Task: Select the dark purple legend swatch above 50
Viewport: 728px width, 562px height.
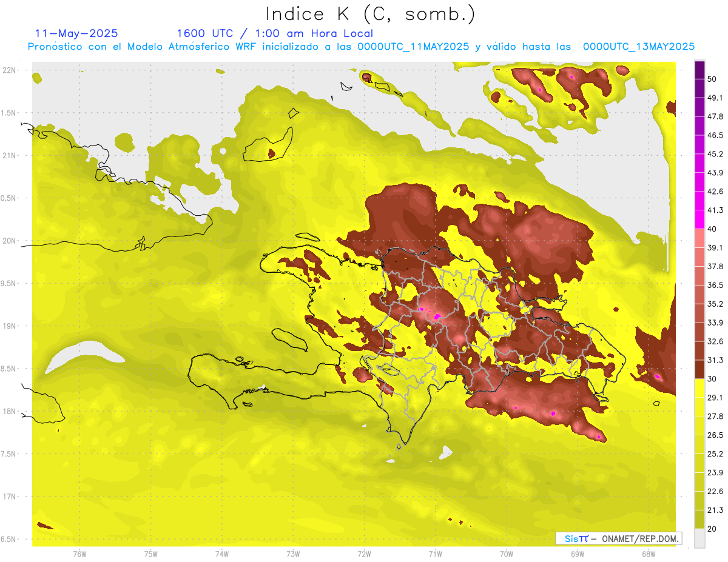Action: [x=699, y=70]
